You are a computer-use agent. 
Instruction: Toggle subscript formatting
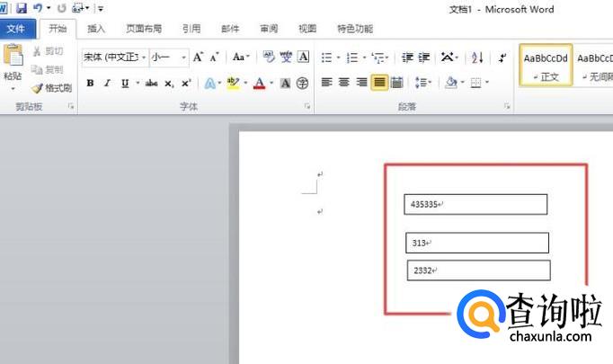coord(169,84)
